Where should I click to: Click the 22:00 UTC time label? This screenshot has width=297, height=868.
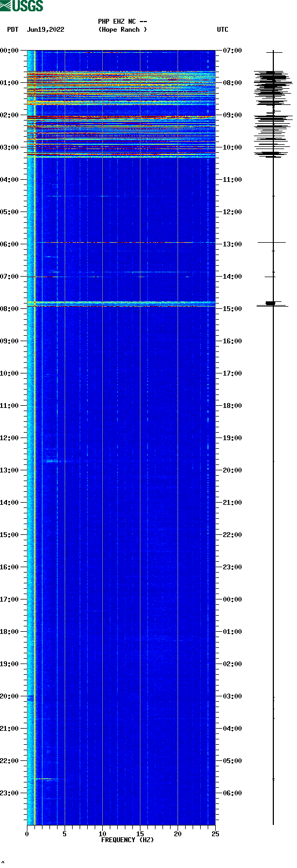pyautogui.click(x=232, y=535)
